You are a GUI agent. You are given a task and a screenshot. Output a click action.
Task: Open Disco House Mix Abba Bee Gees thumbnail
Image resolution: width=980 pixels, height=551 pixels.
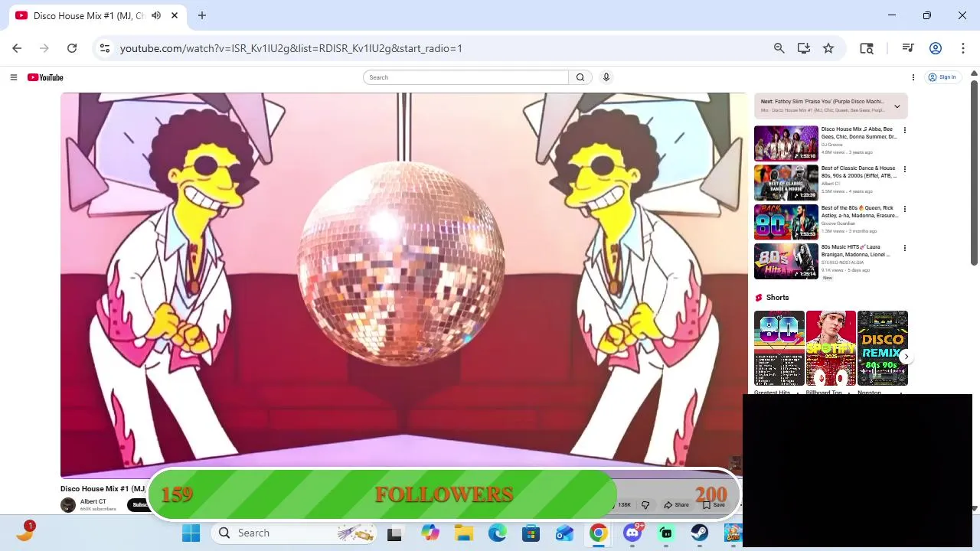tap(786, 143)
